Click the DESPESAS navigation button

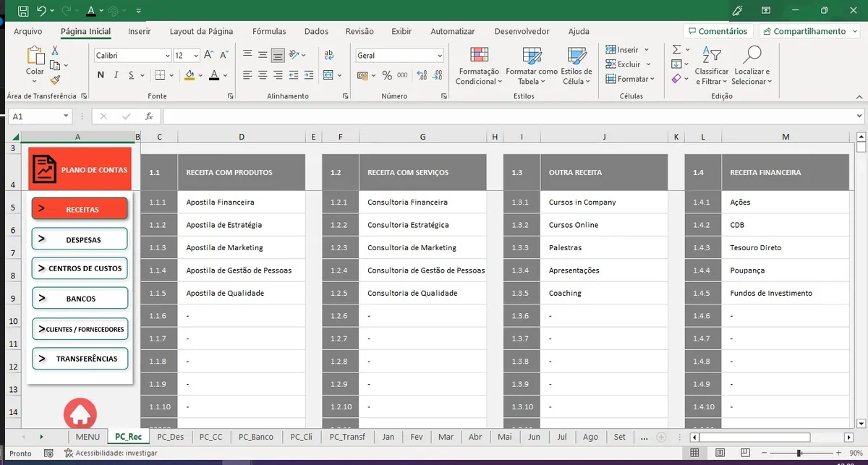[80, 239]
